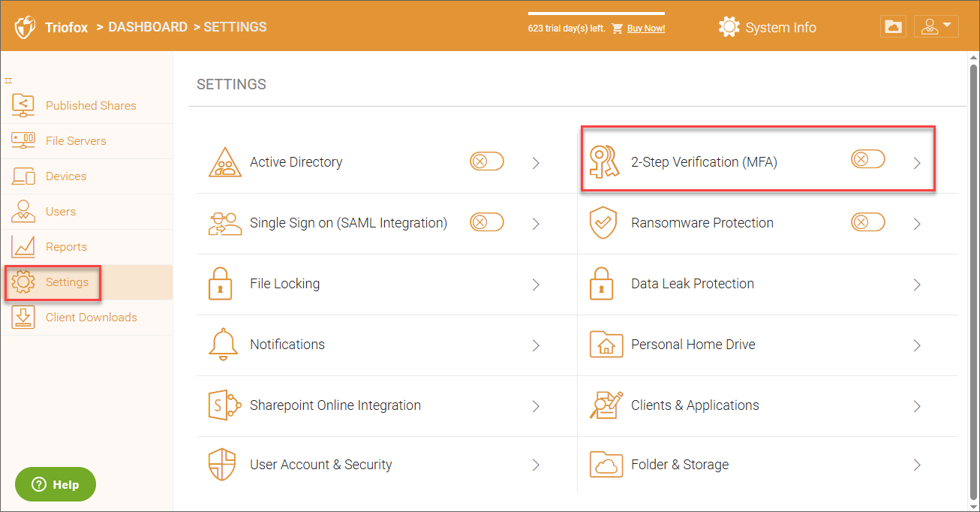Click the Triofox brand name
The width and height of the screenshot is (980, 512).
coord(66,27)
